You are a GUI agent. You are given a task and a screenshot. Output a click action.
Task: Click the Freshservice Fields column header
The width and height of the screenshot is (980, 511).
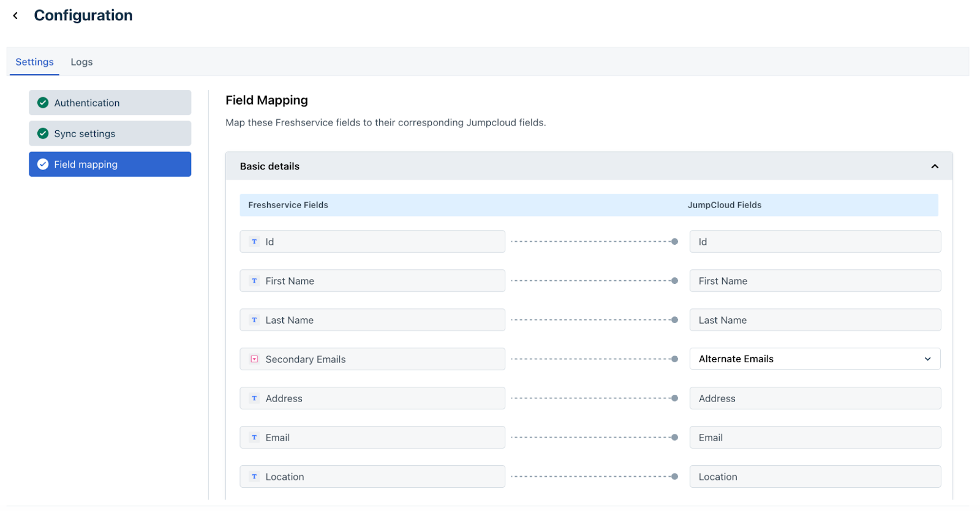pos(288,205)
